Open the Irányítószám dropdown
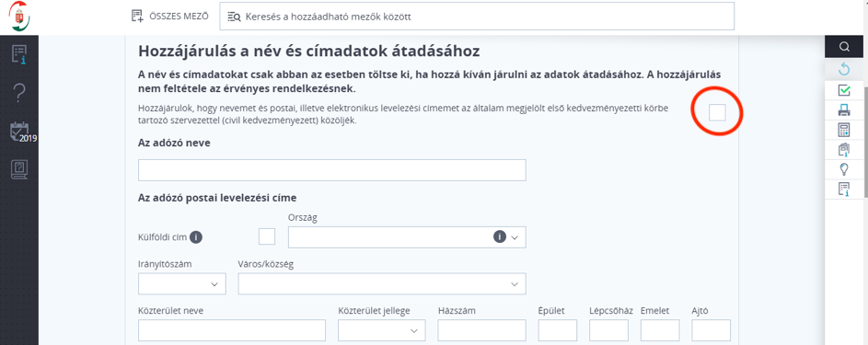 tap(182, 283)
